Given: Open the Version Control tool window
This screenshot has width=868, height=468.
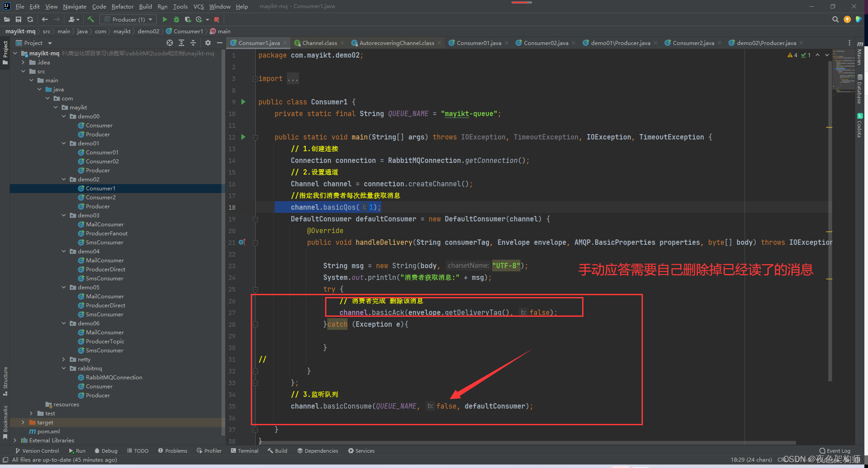Looking at the screenshot, I should pyautogui.click(x=37, y=450).
